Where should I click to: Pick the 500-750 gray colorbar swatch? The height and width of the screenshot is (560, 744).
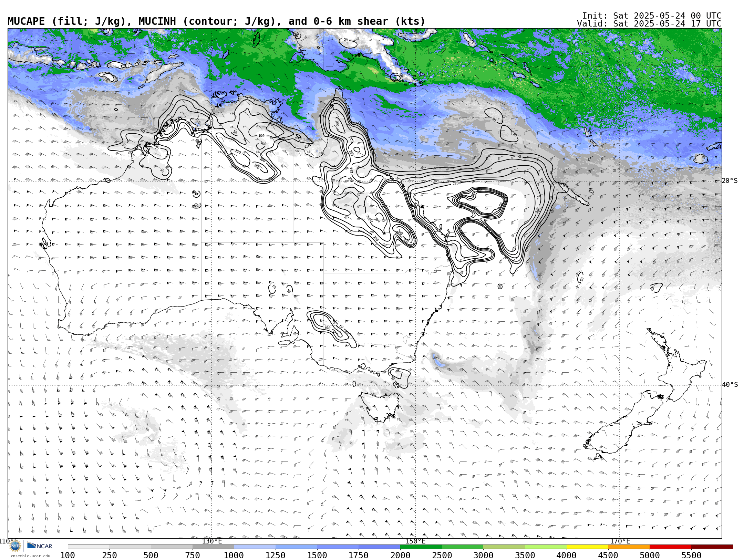pyautogui.click(x=172, y=547)
